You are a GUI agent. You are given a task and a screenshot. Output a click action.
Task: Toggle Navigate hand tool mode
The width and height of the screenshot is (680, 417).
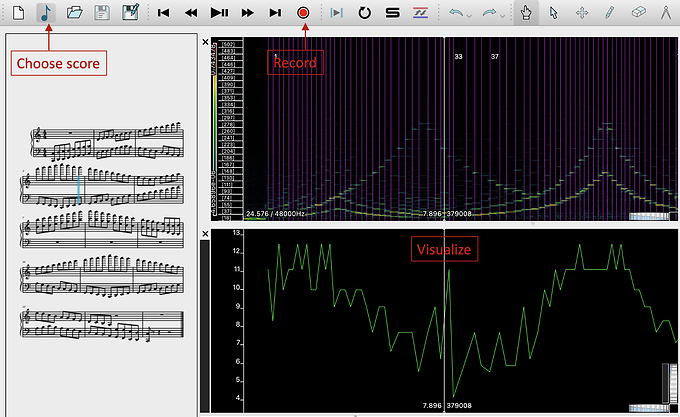(x=528, y=13)
